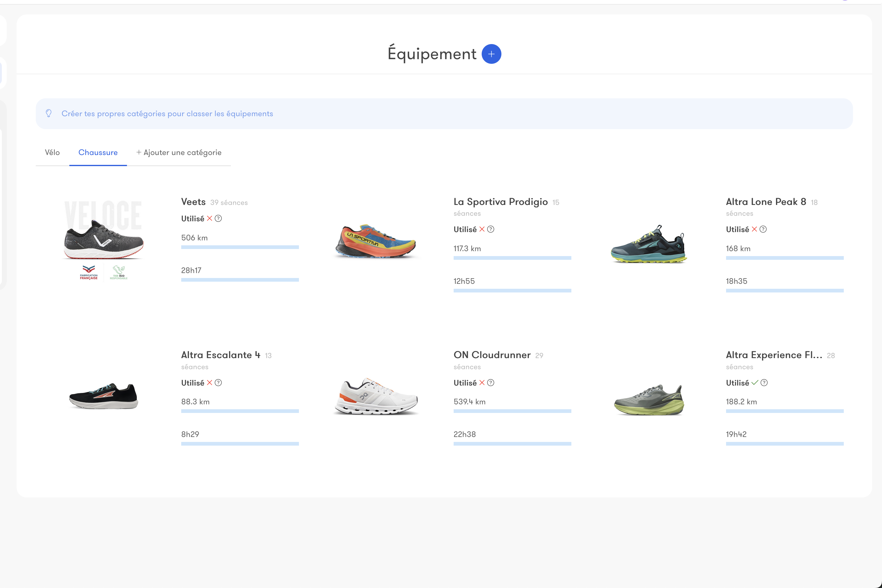Viewport: 882px width, 588px height.
Task: Click the Veets 506 km progress bar
Action: pyautogui.click(x=240, y=247)
